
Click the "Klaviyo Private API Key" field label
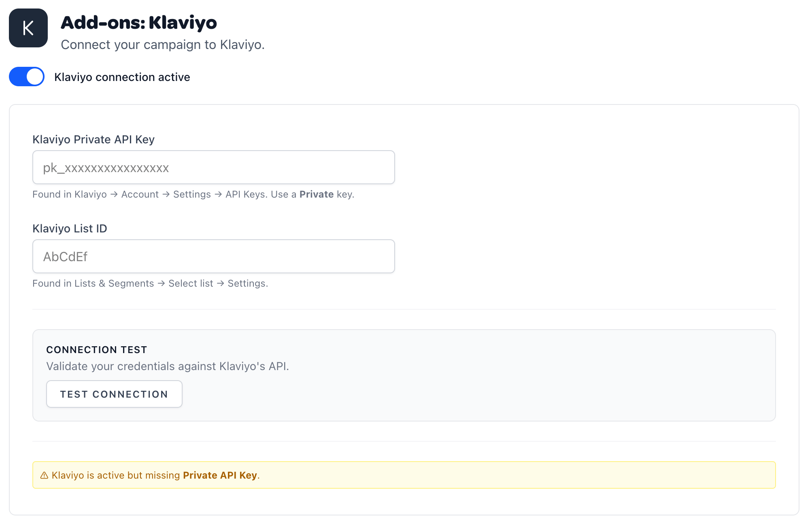click(x=93, y=139)
